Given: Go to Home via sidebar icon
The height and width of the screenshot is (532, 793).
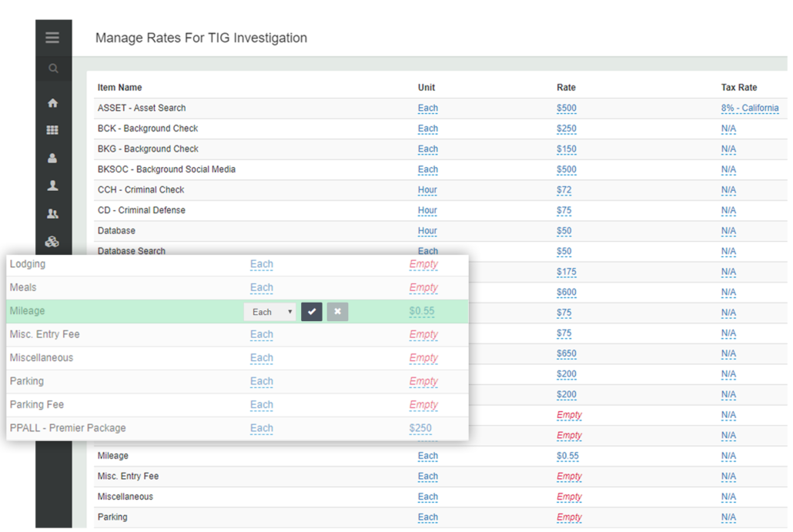Looking at the screenshot, I should click(x=52, y=103).
